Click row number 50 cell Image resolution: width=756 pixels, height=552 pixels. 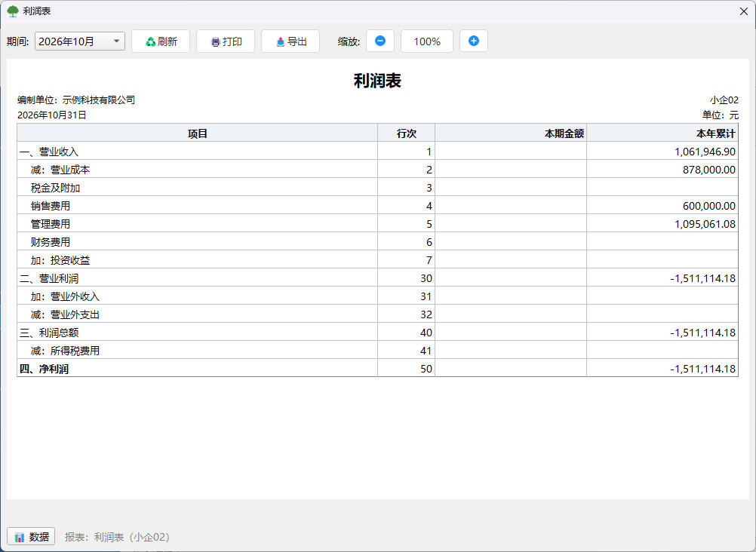tap(407, 369)
